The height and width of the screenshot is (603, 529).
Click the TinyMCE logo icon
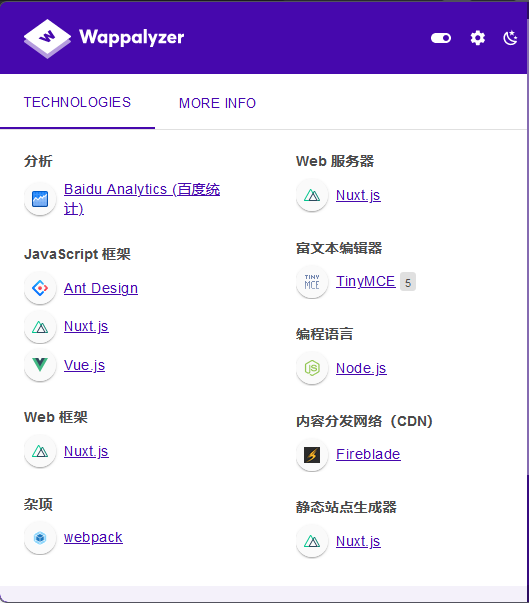pos(312,282)
